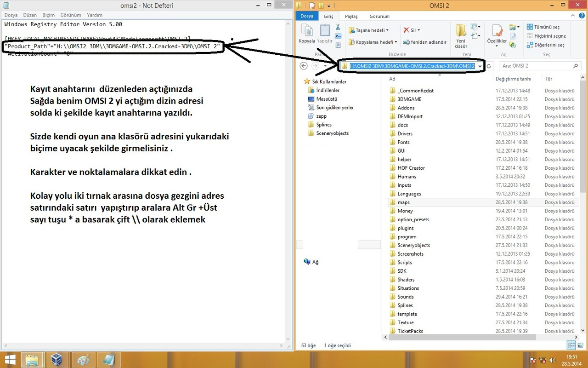Open the Paint icon on the taskbar
Image resolution: width=588 pixels, height=368 pixels.
(x=83, y=359)
